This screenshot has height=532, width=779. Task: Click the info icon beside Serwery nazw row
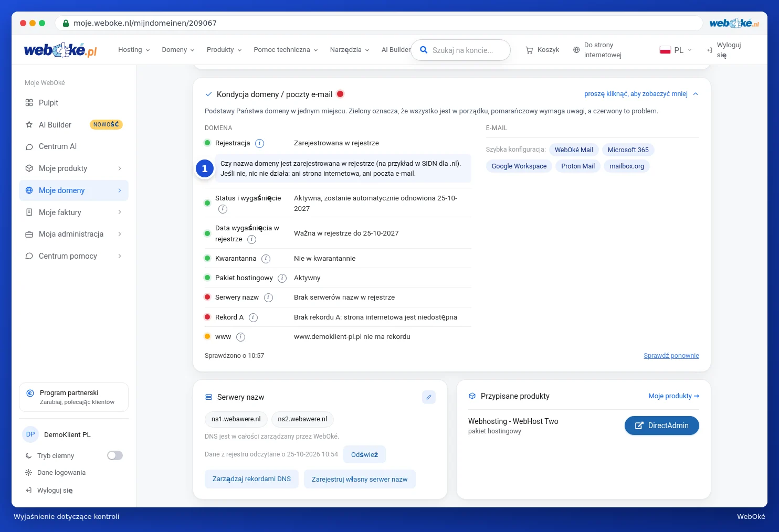click(x=269, y=297)
